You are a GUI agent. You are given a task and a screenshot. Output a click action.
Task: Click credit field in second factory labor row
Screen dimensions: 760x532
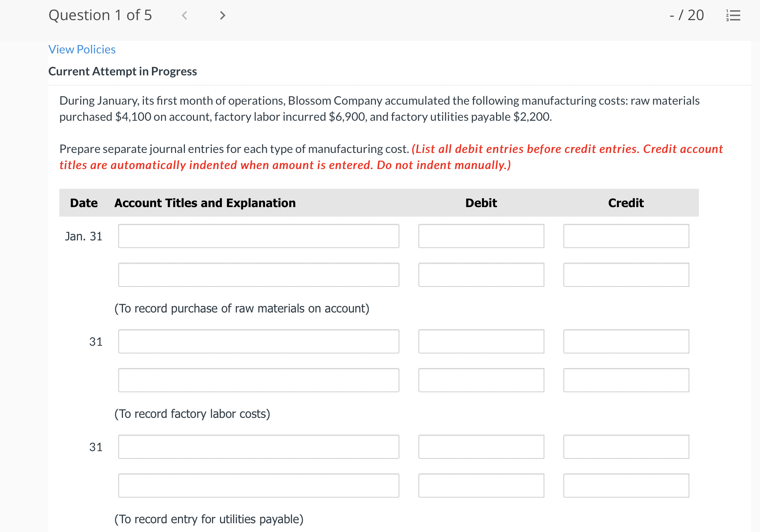point(626,380)
